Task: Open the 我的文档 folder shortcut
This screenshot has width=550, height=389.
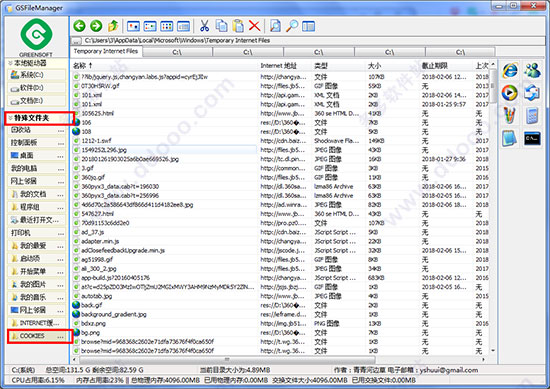Action: [x=32, y=194]
